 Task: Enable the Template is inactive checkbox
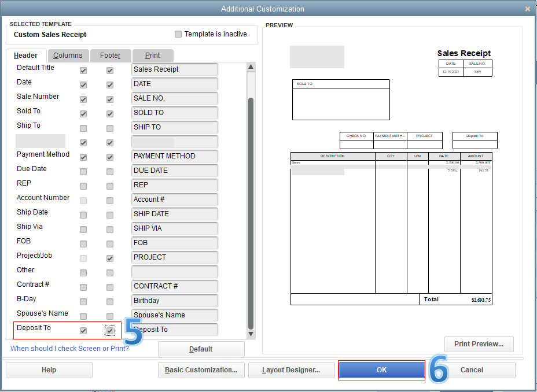click(x=178, y=34)
